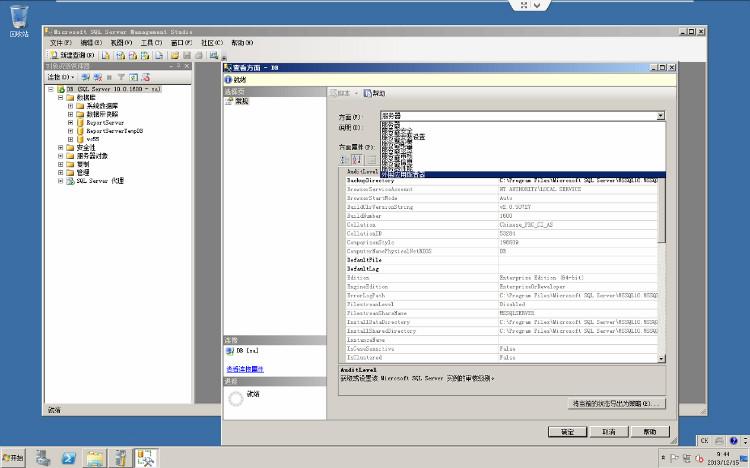Open Windows Explorer from the taskbar
The image size is (750, 468).
[x=94, y=458]
